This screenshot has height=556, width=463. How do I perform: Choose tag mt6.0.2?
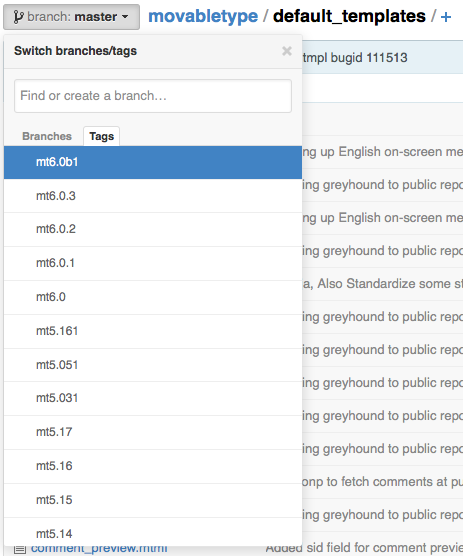coord(153,229)
